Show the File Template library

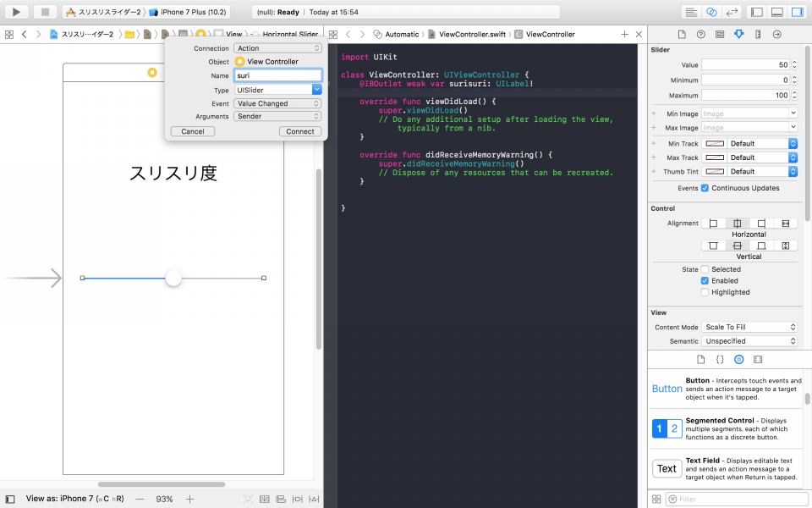(700, 359)
